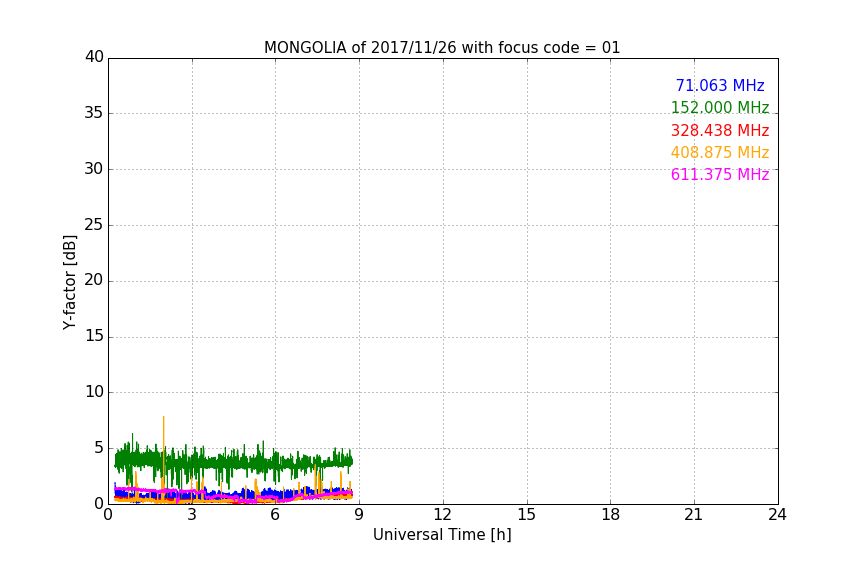Click the y-axis tick label 20
Viewport: 864px width, 576px height.
click(94, 281)
